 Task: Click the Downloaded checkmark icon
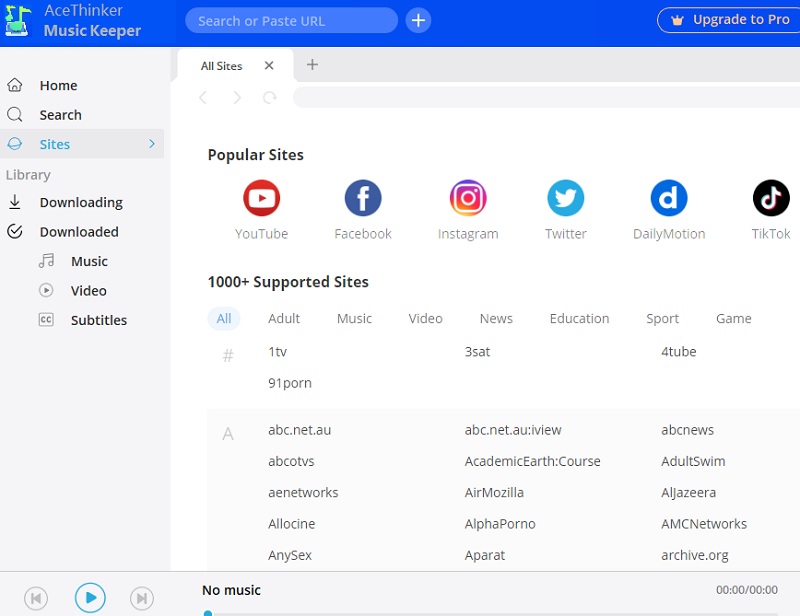pyautogui.click(x=15, y=232)
